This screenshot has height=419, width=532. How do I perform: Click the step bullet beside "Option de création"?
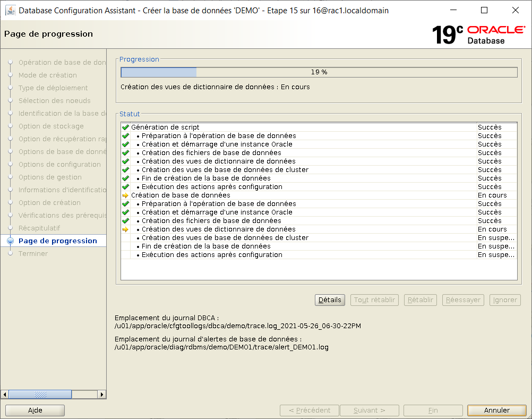click(11, 202)
